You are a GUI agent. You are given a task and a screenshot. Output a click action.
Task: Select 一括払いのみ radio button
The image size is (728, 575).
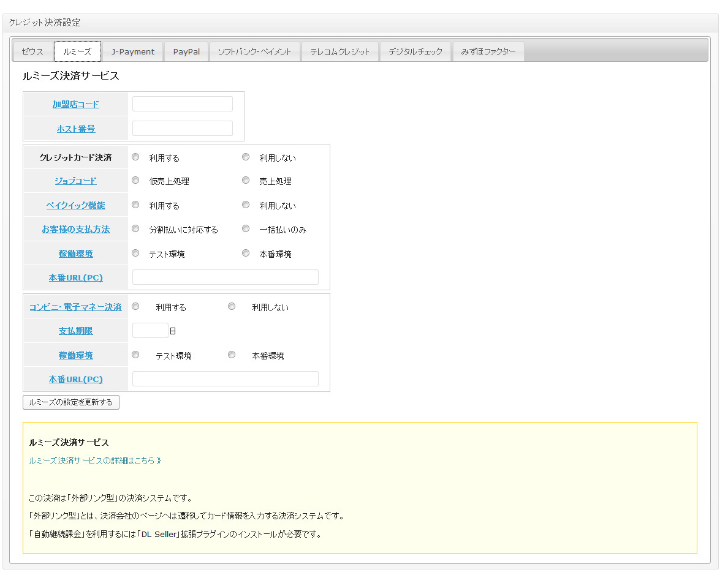246,228
